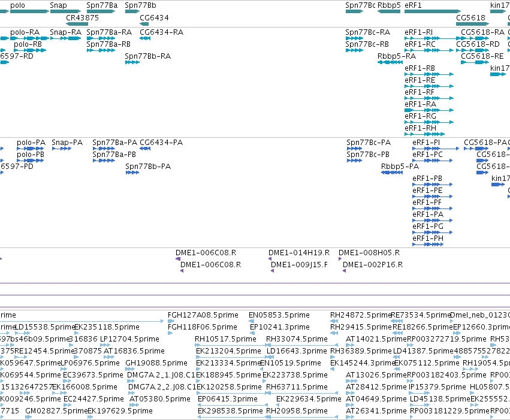Click protein 'polo-PB'
The image size is (510, 420).
coord(31,155)
